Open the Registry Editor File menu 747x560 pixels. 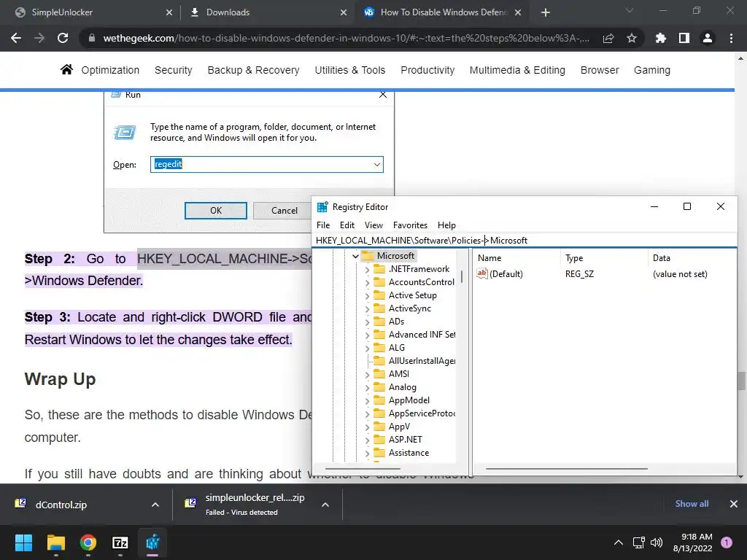tap(323, 225)
